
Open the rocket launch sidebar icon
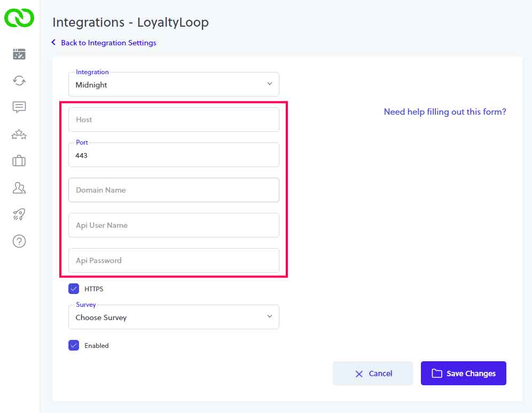pyautogui.click(x=19, y=214)
